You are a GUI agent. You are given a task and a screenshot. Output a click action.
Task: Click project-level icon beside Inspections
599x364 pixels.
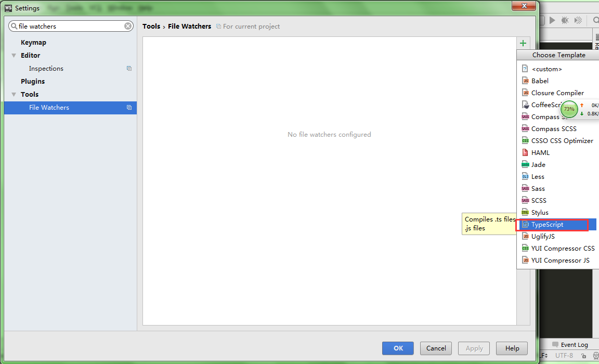tap(129, 68)
